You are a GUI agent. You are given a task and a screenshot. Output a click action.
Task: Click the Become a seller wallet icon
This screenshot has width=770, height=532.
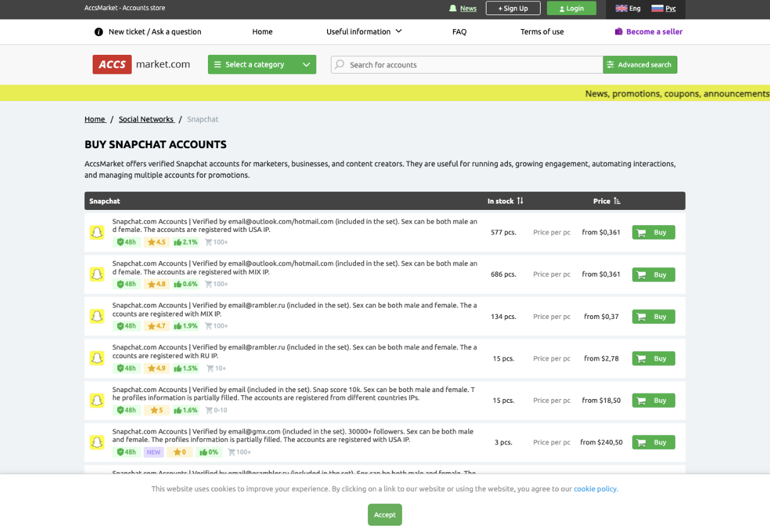[619, 32]
